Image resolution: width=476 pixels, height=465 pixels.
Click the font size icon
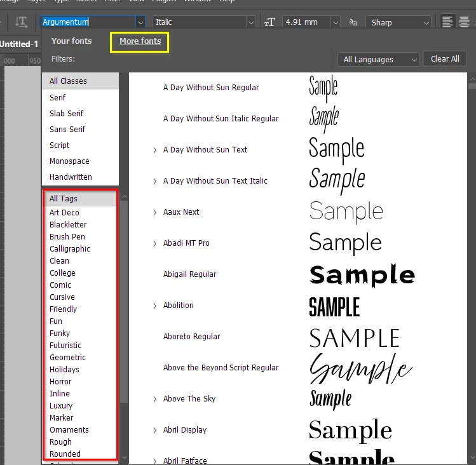click(x=269, y=22)
